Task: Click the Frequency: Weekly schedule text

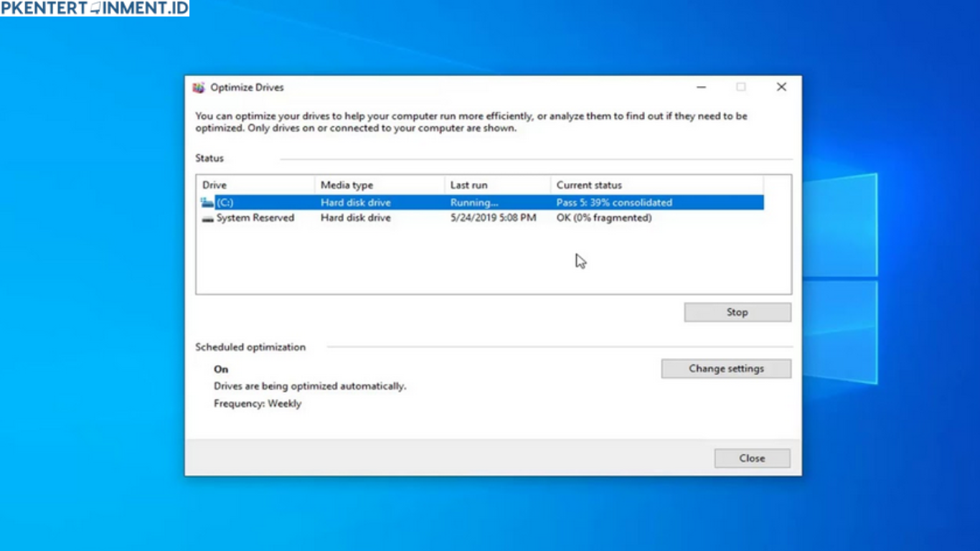Action: coord(258,403)
